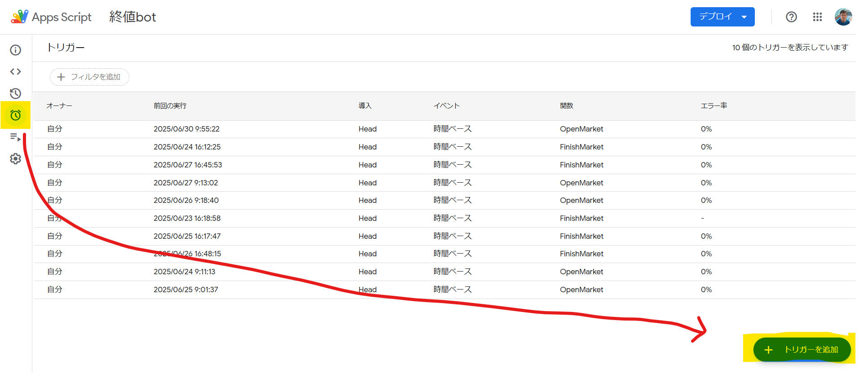Viewport: 868px width, 373px height.
Task: Open the account profile avatar
Action: click(x=843, y=17)
